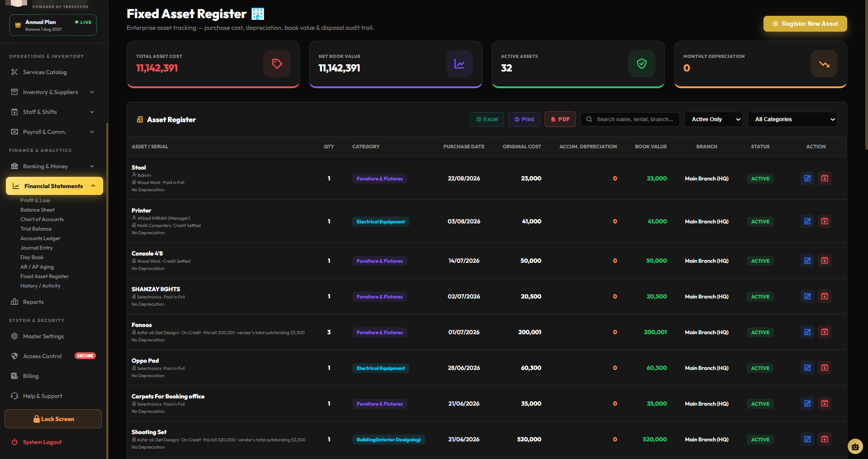Expand Inventory & Suppliers menu
Screen dimensions: 868x459
point(54,92)
